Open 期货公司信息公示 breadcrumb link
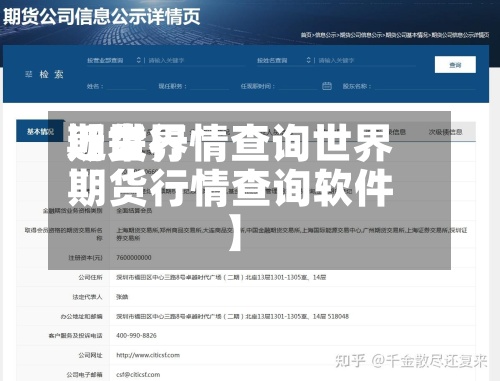 pyautogui.click(x=361, y=35)
